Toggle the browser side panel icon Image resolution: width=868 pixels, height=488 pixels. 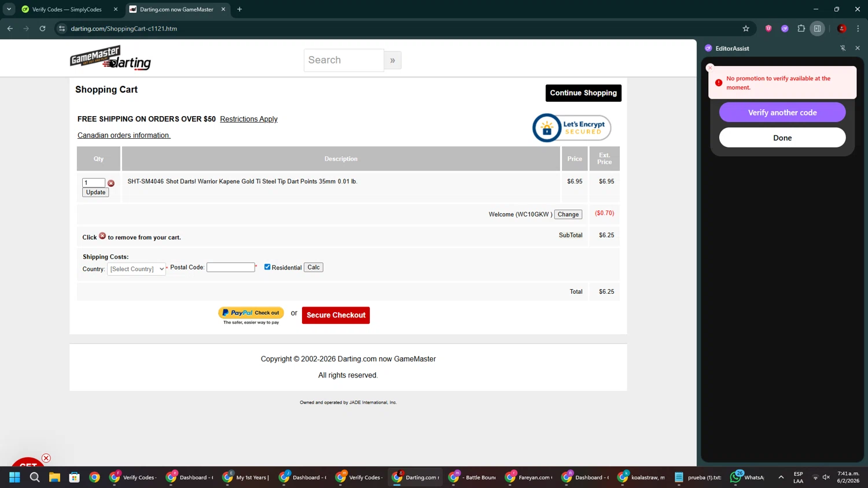point(818,28)
